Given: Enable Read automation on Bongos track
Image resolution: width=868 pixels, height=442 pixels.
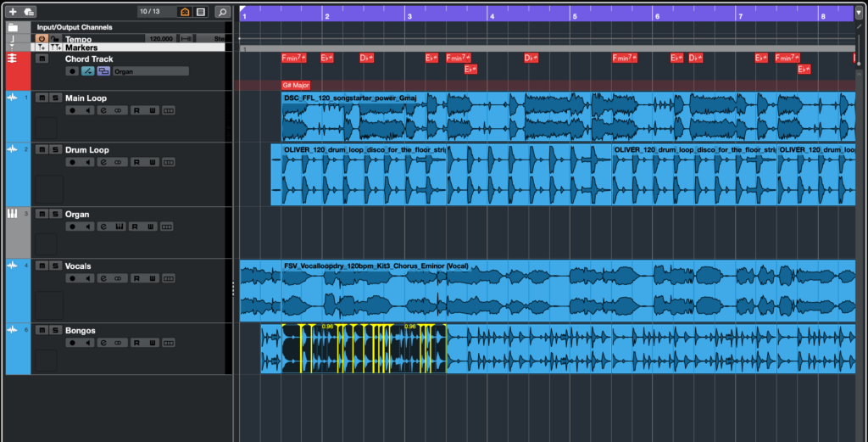Looking at the screenshot, I should click(x=136, y=343).
